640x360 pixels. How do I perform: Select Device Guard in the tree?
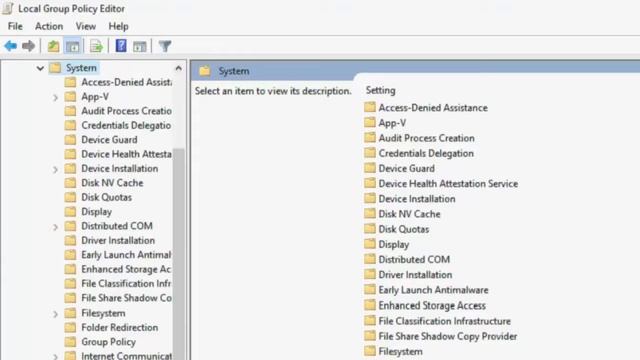(x=109, y=140)
